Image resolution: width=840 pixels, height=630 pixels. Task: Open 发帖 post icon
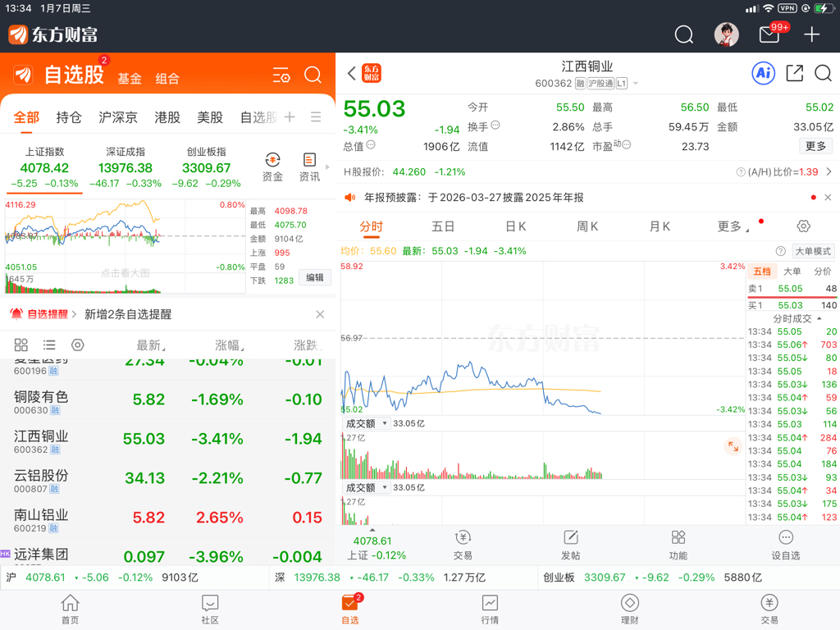[x=571, y=546]
